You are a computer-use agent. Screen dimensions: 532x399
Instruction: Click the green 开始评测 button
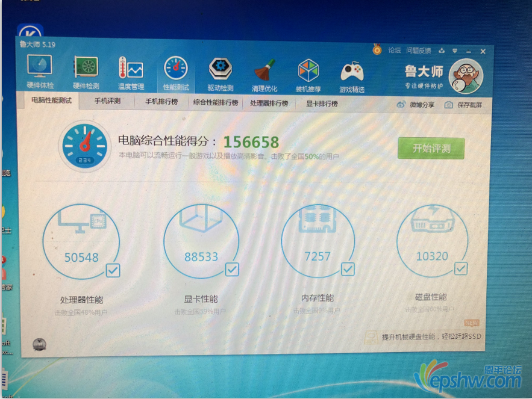coord(431,148)
